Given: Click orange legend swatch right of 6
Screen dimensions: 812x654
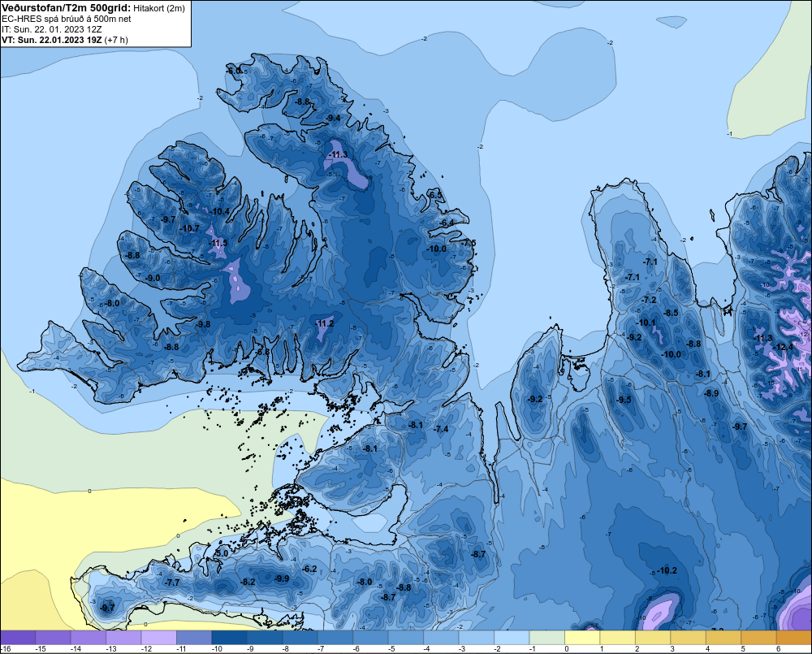Looking at the screenshot, I should (794, 638).
